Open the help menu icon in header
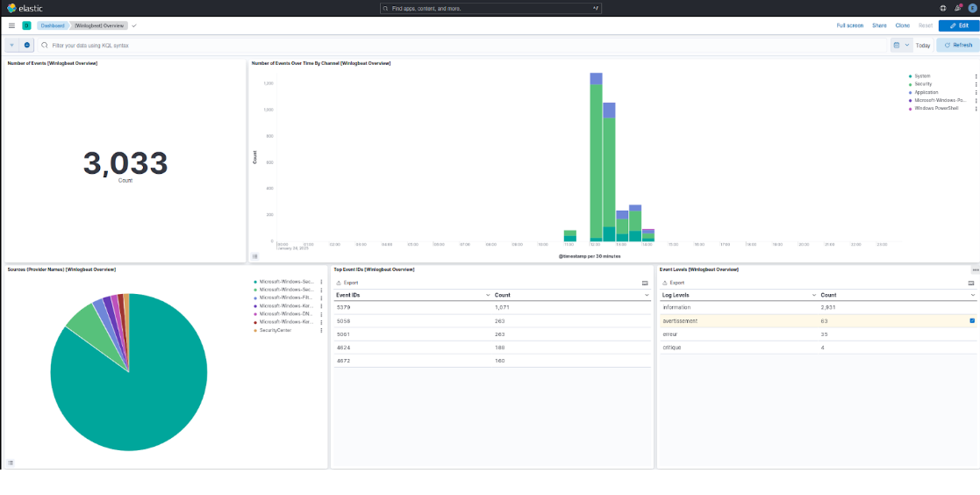980x495 pixels. (x=942, y=8)
